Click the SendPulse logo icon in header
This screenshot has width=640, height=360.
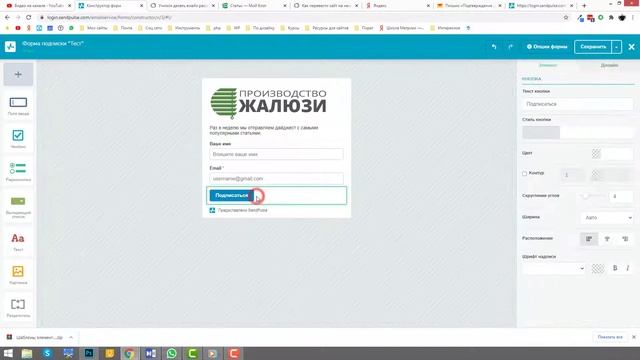click(x=10, y=47)
